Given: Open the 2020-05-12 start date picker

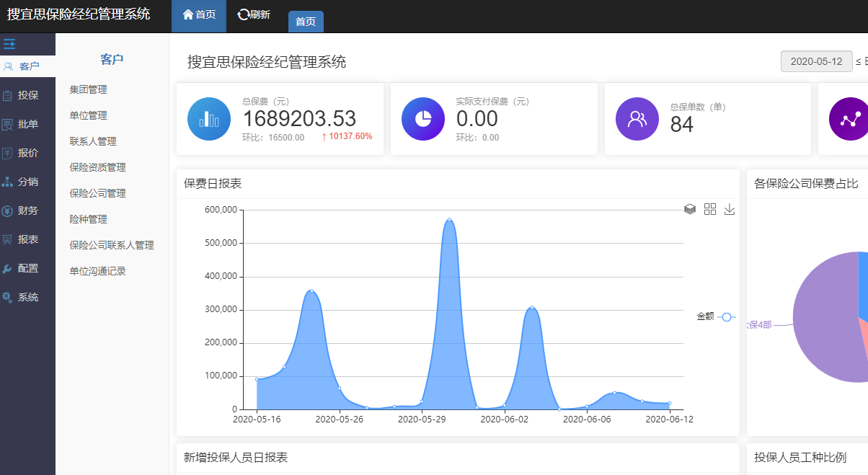Looking at the screenshot, I should point(816,61).
